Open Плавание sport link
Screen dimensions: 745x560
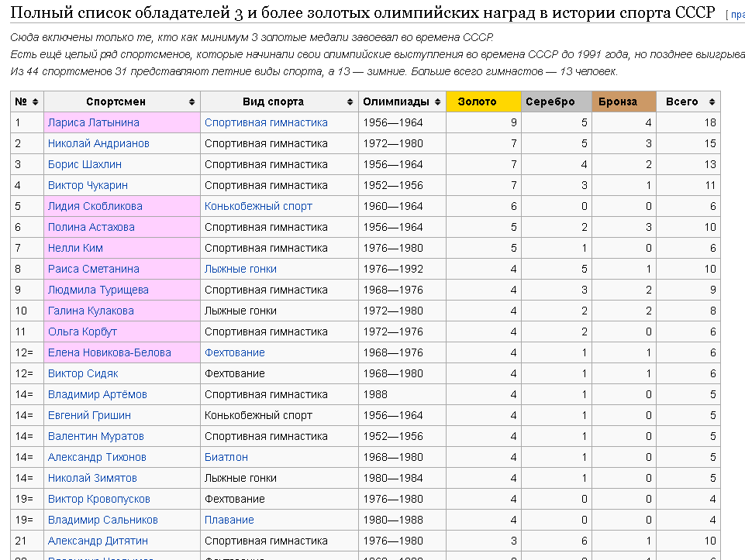coord(229,519)
